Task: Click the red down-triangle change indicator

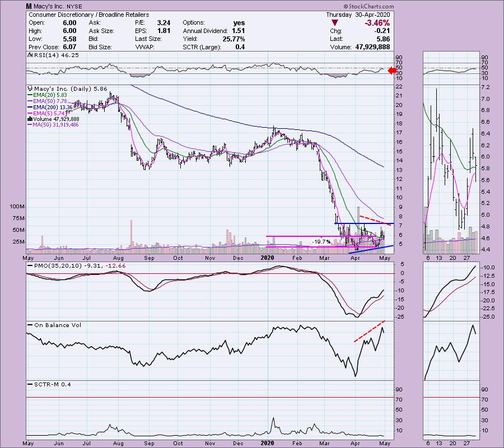Action: 335,23
